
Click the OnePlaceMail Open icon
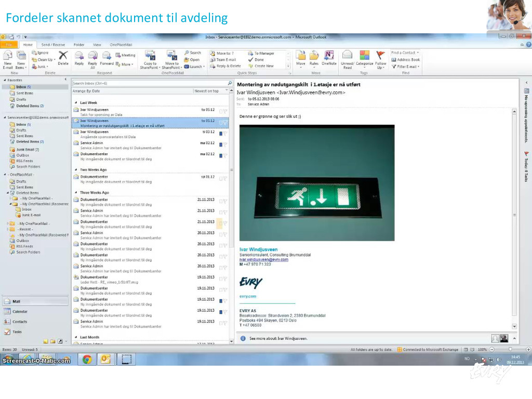tap(187, 60)
